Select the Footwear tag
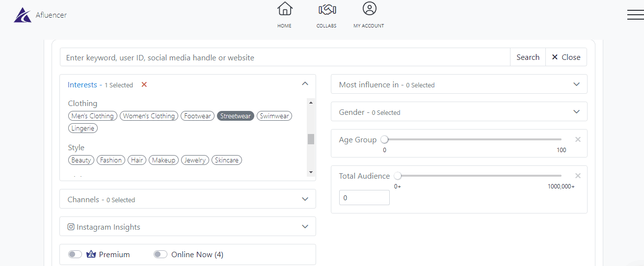The height and width of the screenshot is (266, 644). tap(197, 116)
